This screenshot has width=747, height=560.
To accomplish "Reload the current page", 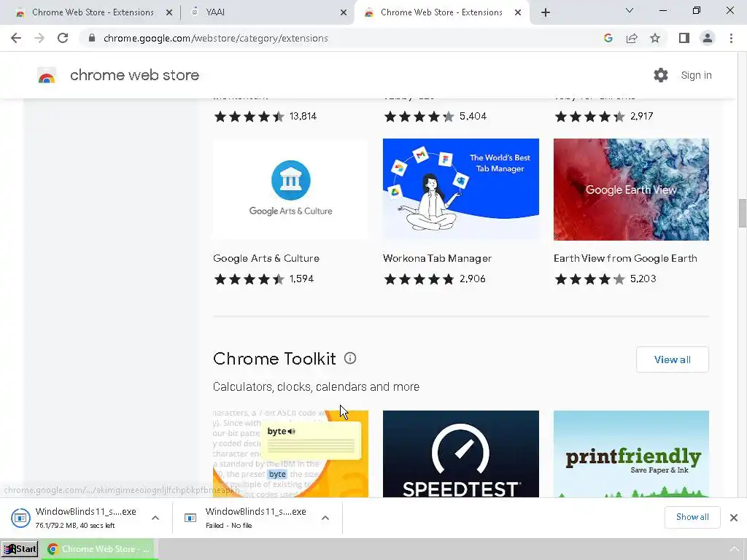I will coord(63,38).
